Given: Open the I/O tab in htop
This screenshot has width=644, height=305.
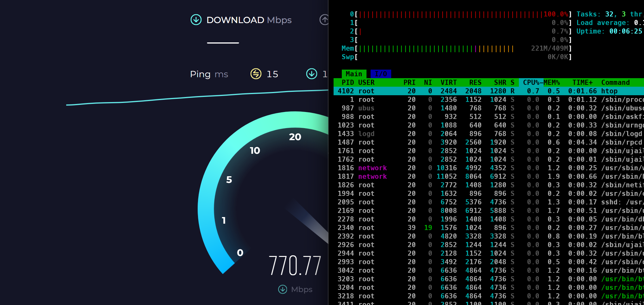Looking at the screenshot, I should point(380,74).
